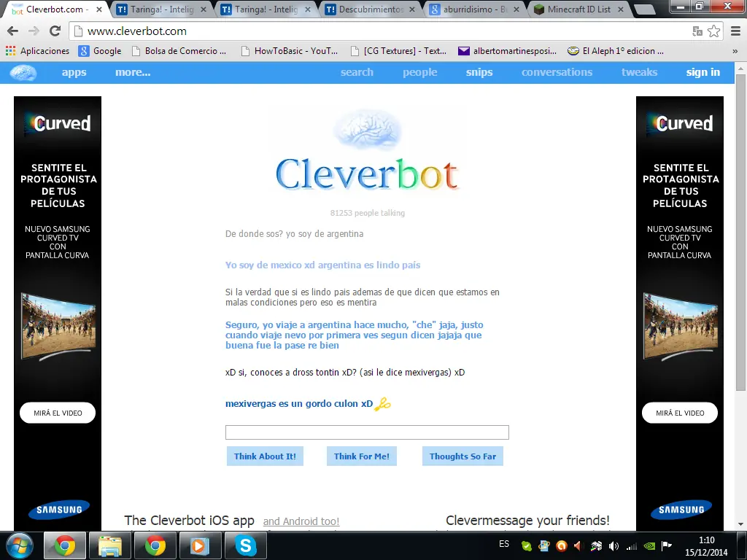This screenshot has height=560, width=747.
Task: Click the network signal tray icon
Action: tap(632, 546)
